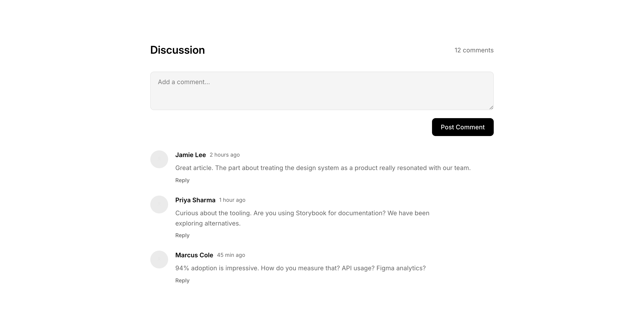Select the Priya Sharma author name
This screenshot has width=644, height=328.
[195, 200]
